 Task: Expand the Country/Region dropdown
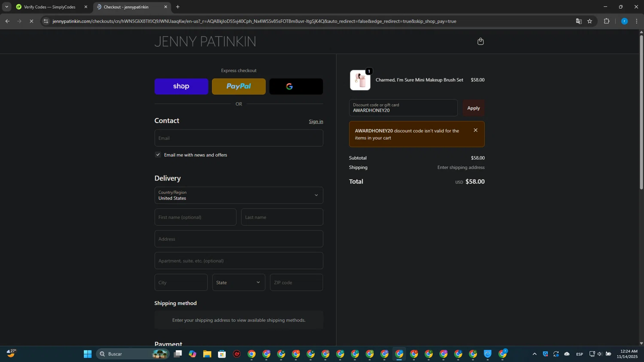coord(239,195)
